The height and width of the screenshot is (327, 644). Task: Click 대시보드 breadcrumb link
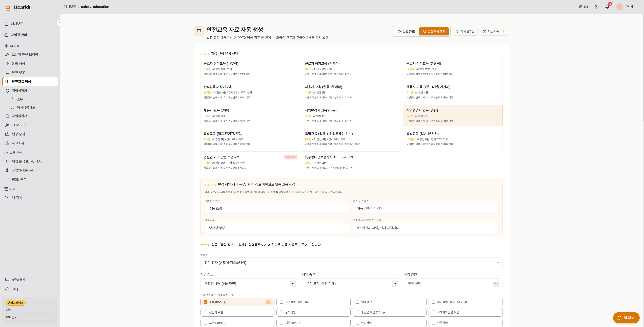[x=70, y=7]
